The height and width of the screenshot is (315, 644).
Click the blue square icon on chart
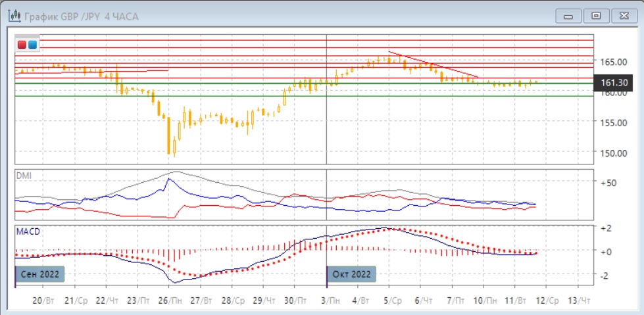[x=32, y=45]
